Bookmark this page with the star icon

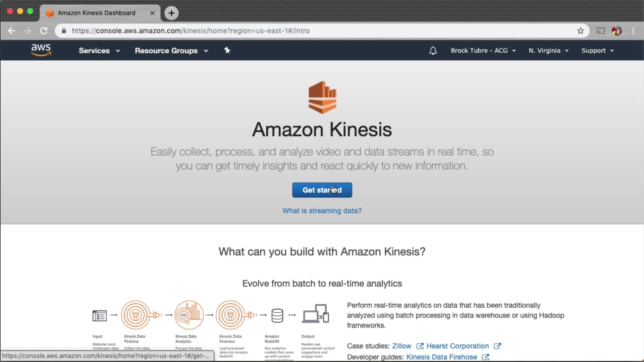[x=581, y=31]
